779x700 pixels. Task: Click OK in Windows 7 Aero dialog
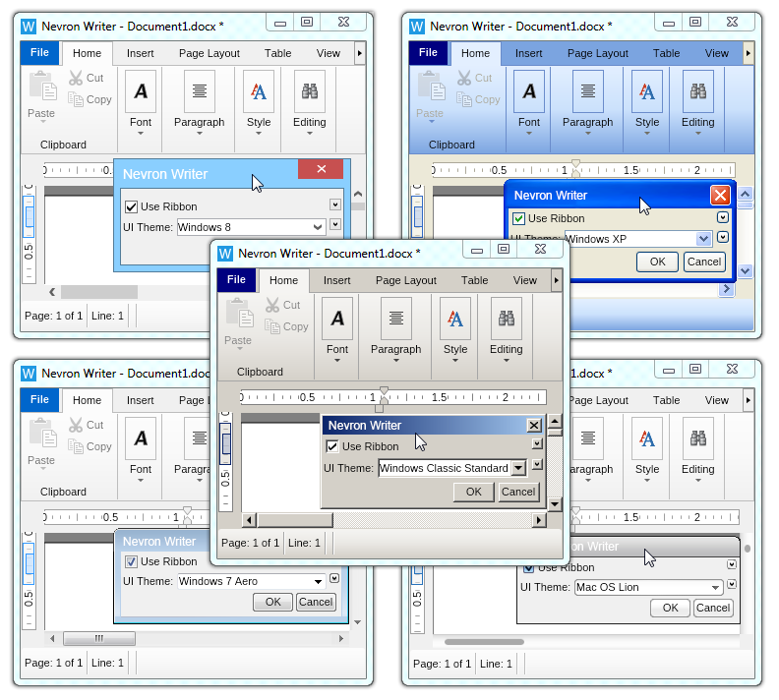coord(273,602)
